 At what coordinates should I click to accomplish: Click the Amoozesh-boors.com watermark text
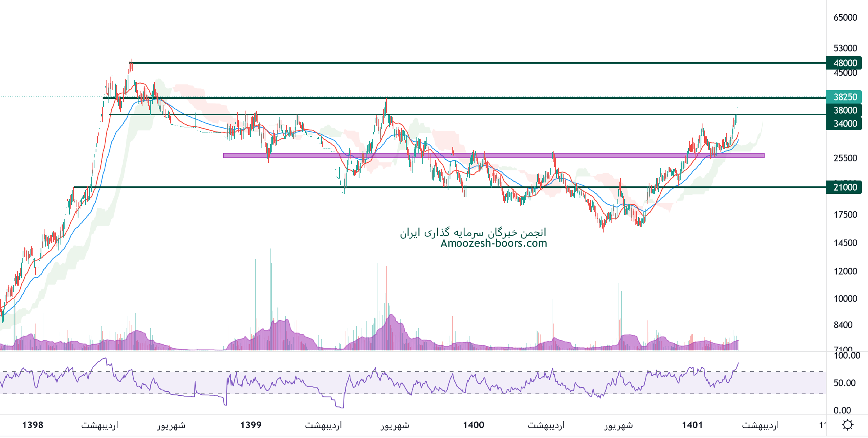click(493, 243)
